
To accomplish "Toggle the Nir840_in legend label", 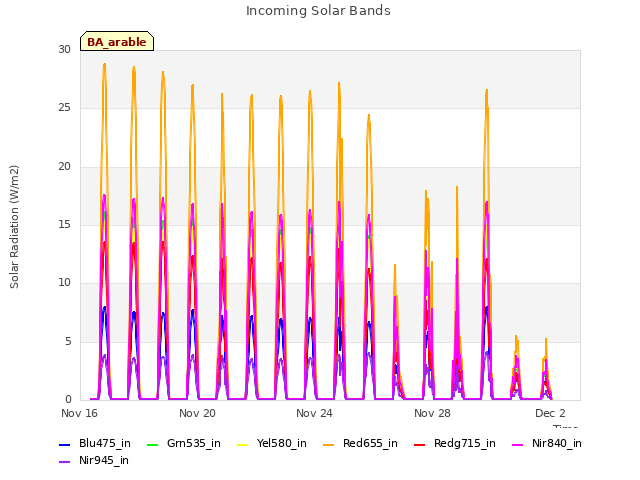I will 556,443.
